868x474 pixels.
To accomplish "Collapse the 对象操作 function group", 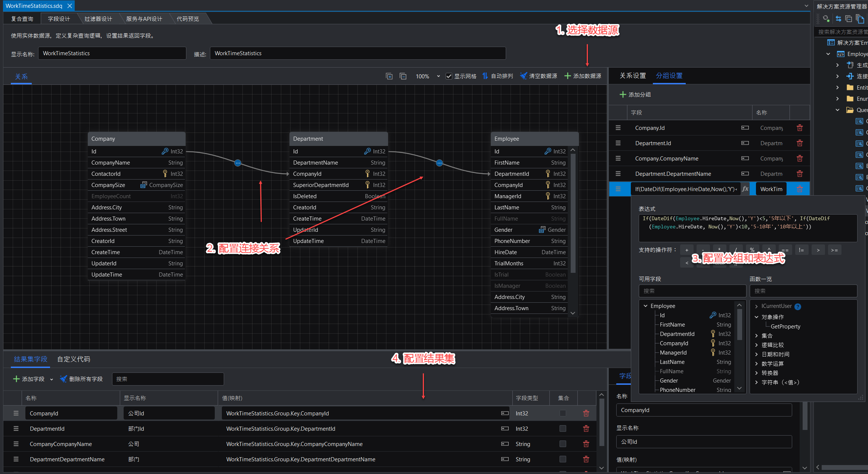I will (x=756, y=317).
